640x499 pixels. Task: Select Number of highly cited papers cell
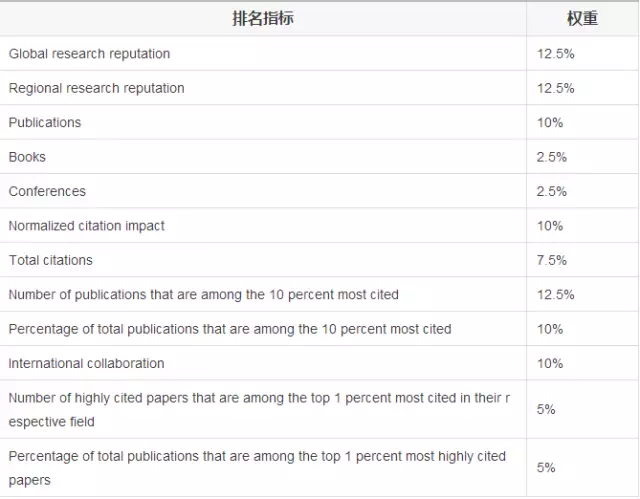tap(260, 410)
